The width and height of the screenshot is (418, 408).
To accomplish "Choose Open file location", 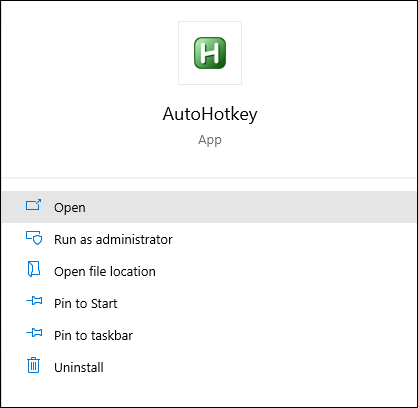I will pyautogui.click(x=105, y=271).
